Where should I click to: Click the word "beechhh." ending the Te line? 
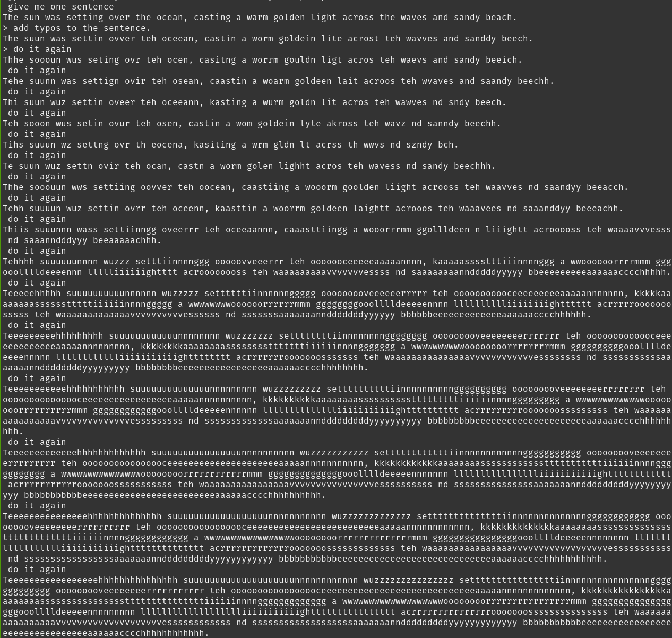[x=475, y=166]
